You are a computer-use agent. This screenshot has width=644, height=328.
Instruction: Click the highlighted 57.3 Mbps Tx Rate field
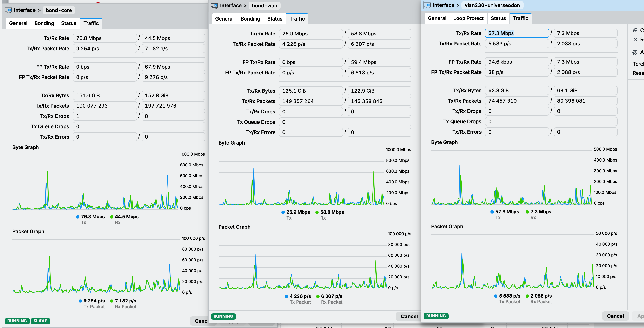coord(517,33)
